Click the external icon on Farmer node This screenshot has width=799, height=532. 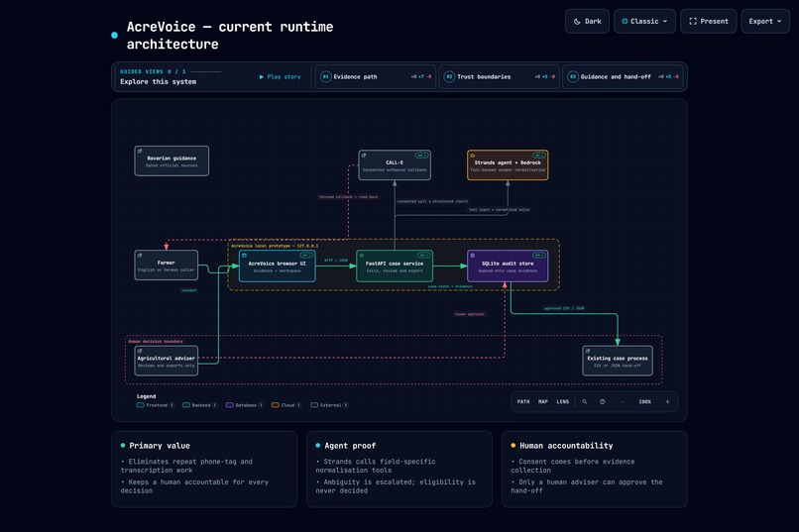coord(140,256)
